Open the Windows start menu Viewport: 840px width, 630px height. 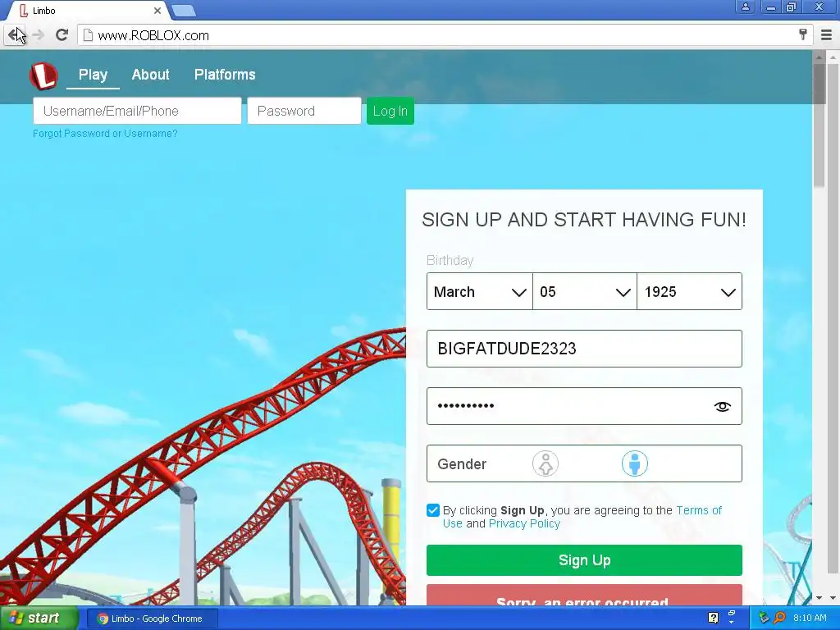(x=38, y=619)
